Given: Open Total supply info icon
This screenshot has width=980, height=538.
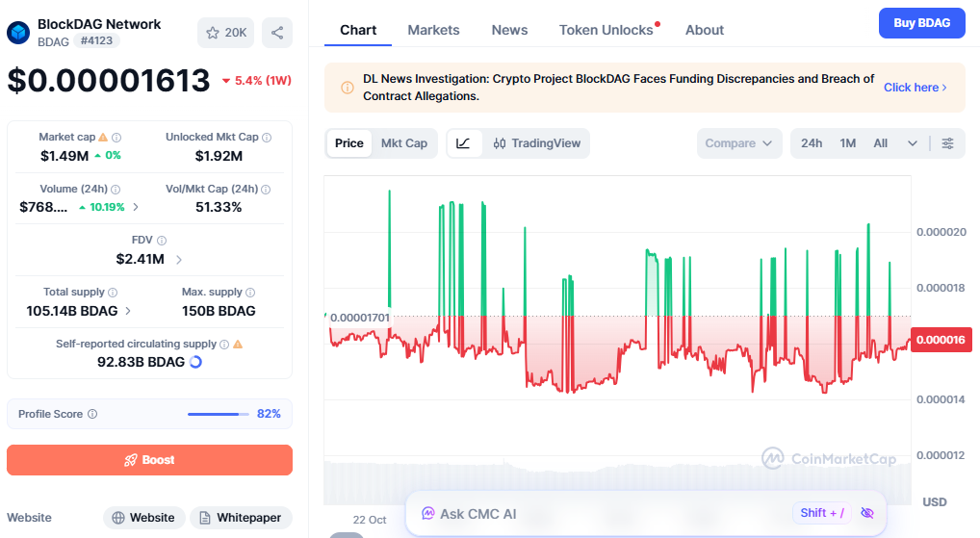Looking at the screenshot, I should [x=113, y=293].
